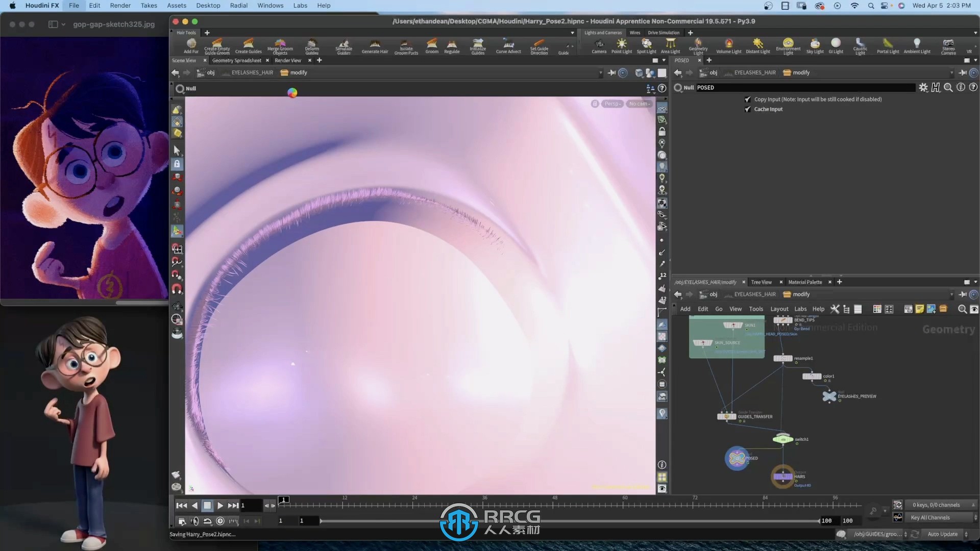
Task: Click the obj breadcrumb in the parameter pane
Action: (708, 72)
